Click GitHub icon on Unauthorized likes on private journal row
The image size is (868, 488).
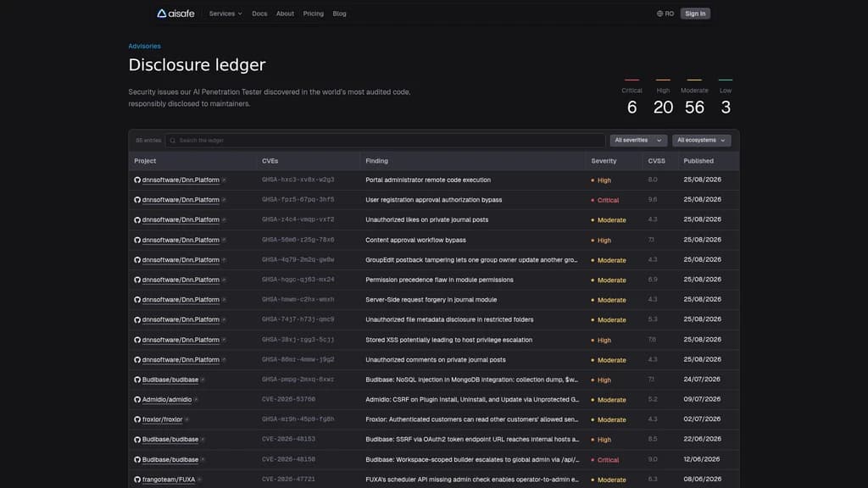tap(137, 219)
